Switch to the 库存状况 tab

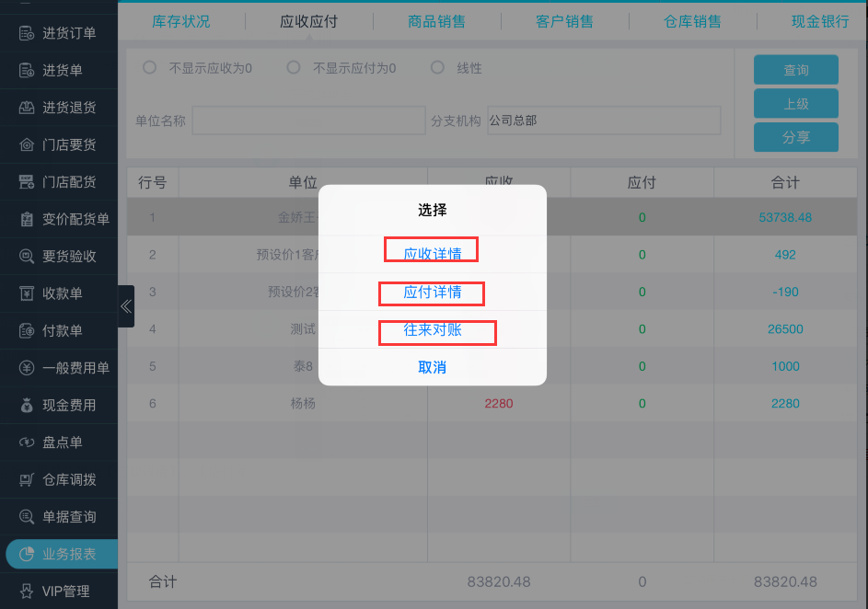(181, 21)
